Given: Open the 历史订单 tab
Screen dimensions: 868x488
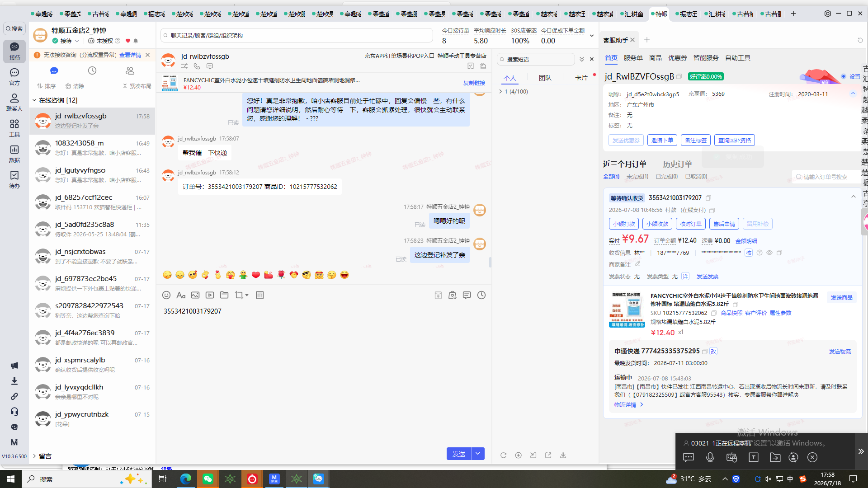Looking at the screenshot, I should point(677,164).
